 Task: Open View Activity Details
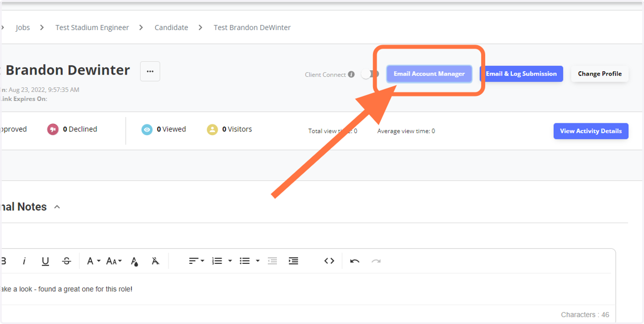tap(591, 131)
